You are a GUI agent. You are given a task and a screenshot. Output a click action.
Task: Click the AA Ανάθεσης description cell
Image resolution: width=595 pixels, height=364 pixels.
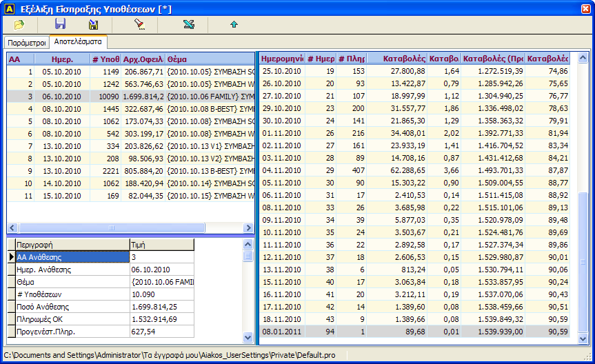click(72, 257)
